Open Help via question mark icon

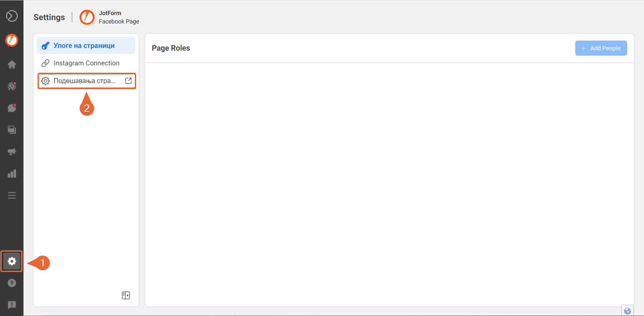(x=12, y=283)
